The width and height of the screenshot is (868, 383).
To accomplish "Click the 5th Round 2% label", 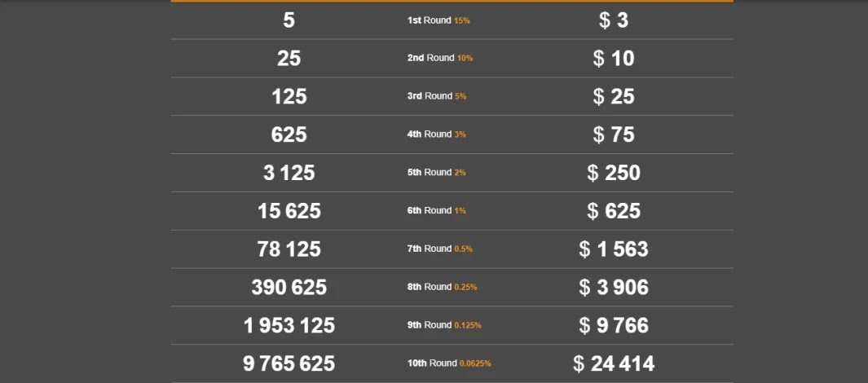I will [x=437, y=173].
